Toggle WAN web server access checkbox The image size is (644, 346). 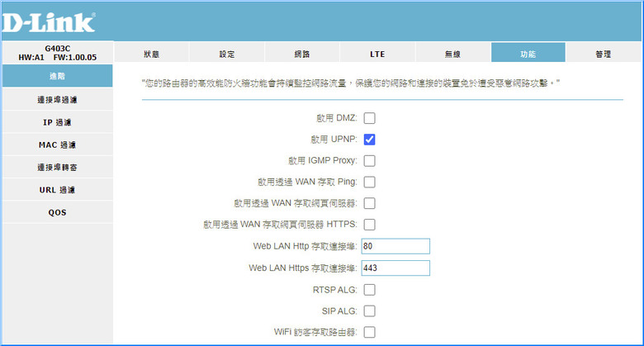(369, 203)
